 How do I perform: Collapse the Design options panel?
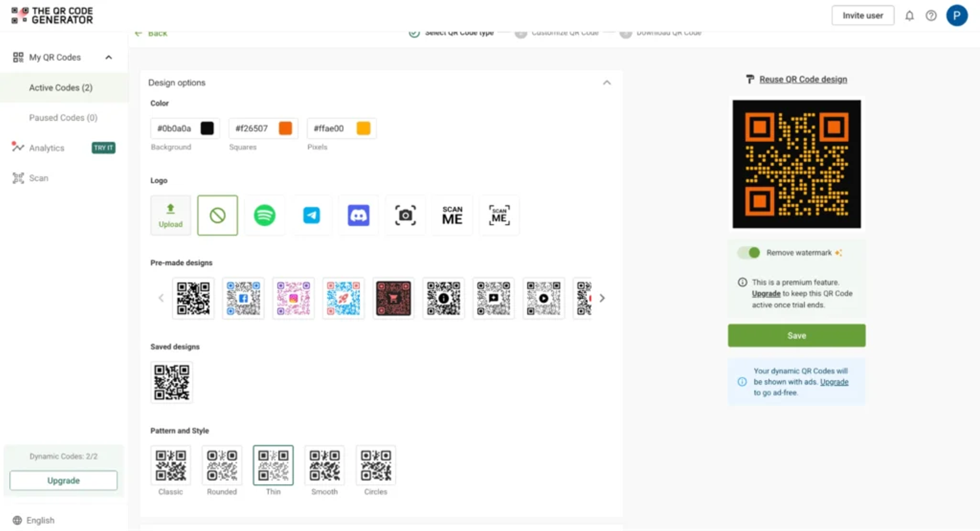click(606, 83)
